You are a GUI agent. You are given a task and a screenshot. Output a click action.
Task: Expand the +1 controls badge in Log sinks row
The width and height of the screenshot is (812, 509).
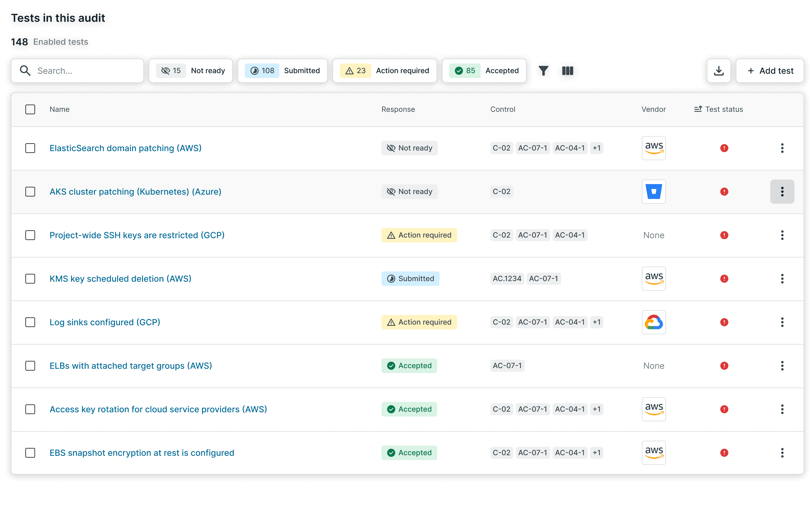596,322
